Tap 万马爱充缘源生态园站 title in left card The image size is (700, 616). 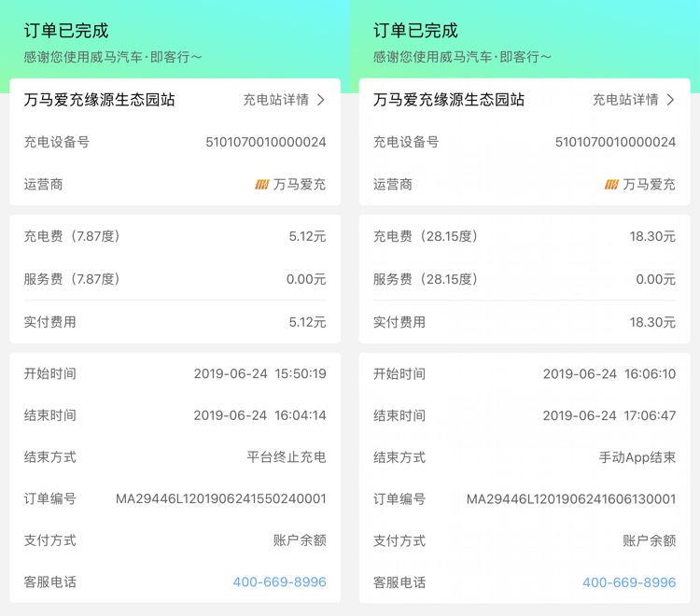pyautogui.click(x=99, y=100)
